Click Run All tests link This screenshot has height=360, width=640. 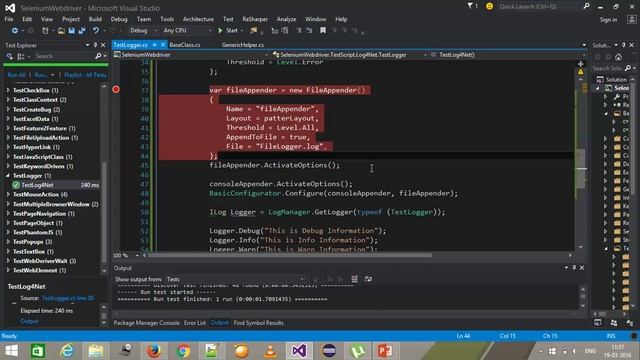16,75
